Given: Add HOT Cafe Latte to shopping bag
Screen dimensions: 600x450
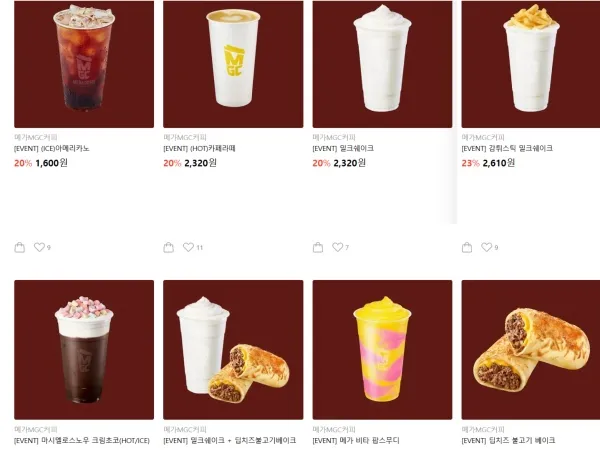Looking at the screenshot, I should click(x=168, y=248).
